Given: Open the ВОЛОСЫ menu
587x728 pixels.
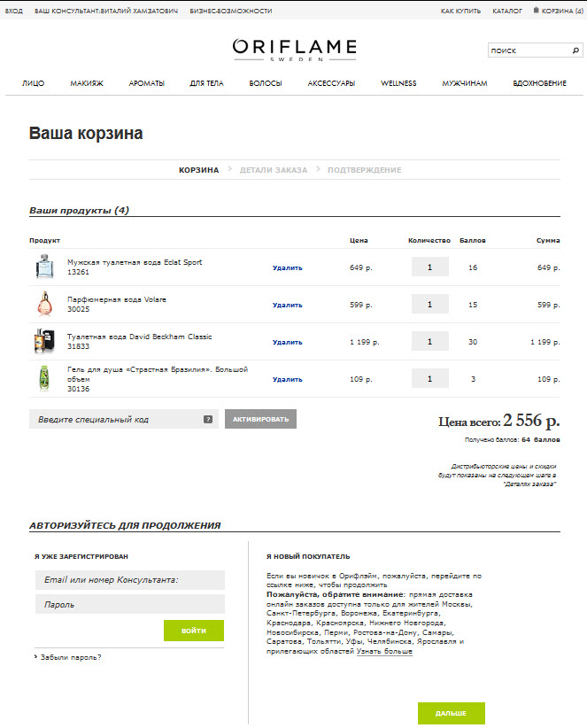Looking at the screenshot, I should coord(266,83).
